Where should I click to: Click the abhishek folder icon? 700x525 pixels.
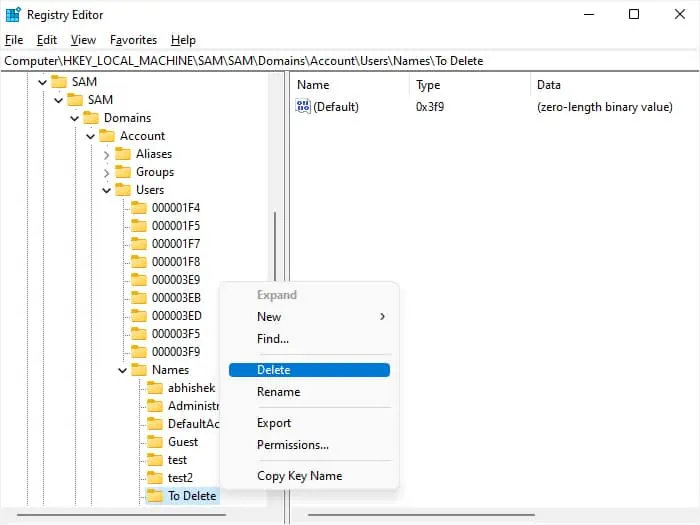point(155,388)
